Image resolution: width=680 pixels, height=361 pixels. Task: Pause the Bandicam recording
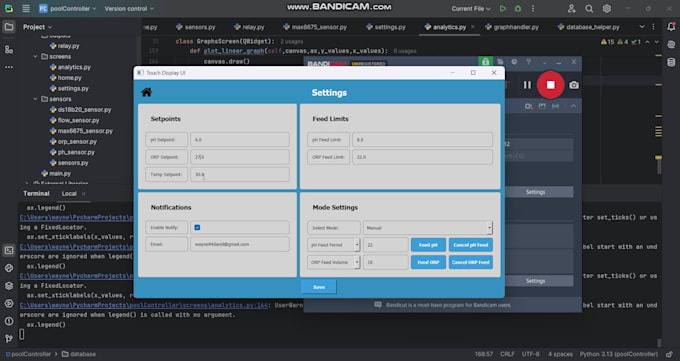pyautogui.click(x=527, y=85)
